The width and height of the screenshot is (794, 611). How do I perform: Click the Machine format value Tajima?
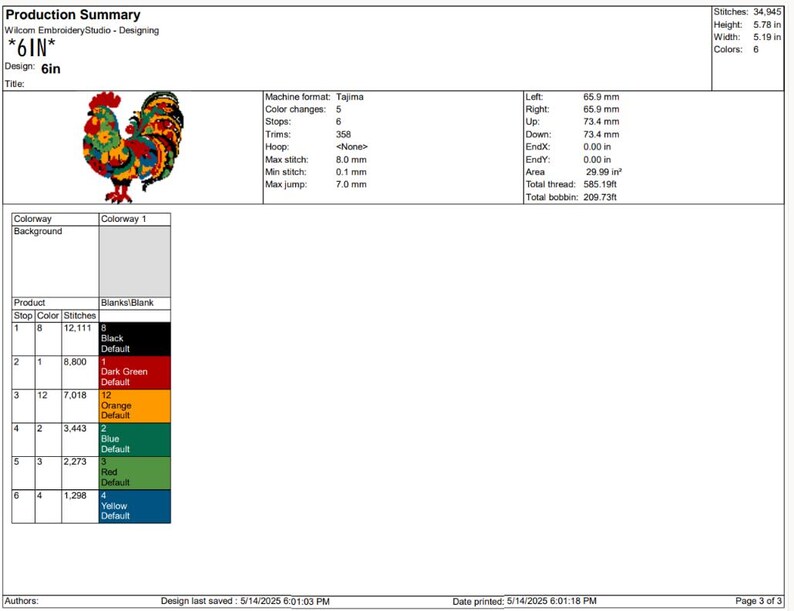pyautogui.click(x=349, y=97)
